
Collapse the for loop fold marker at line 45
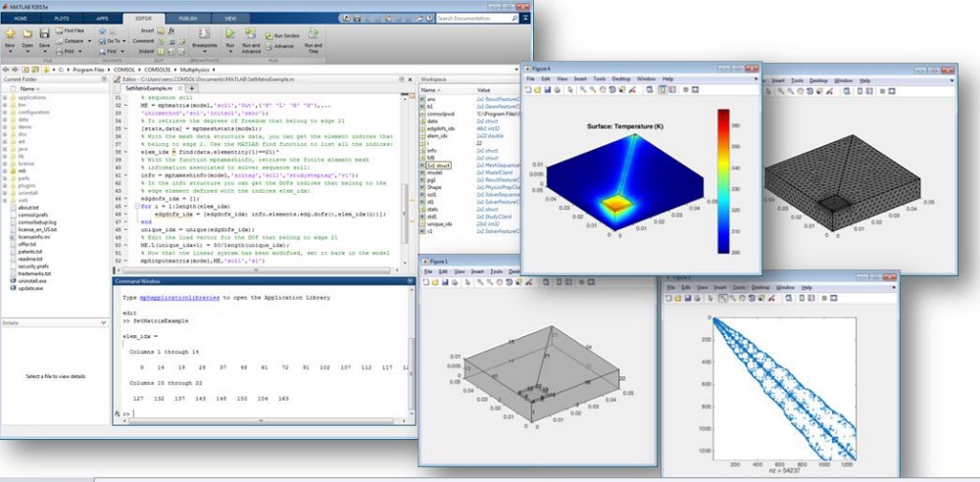137,206
